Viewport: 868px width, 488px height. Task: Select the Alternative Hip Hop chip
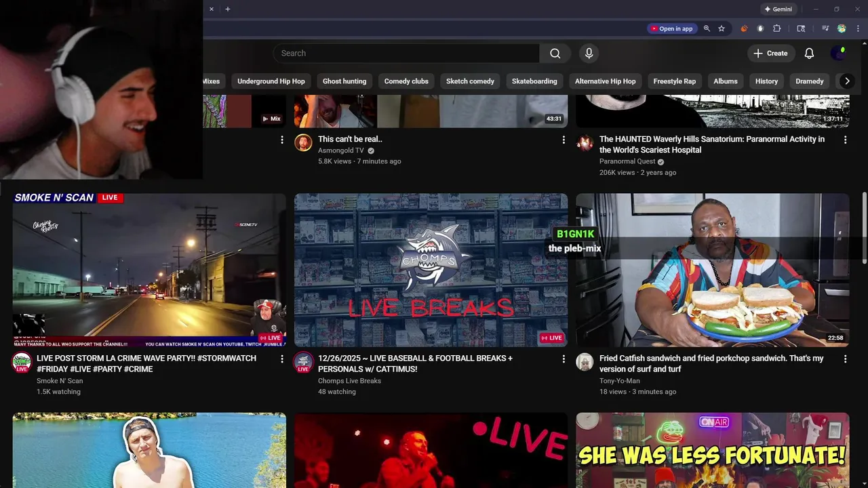[x=606, y=81]
